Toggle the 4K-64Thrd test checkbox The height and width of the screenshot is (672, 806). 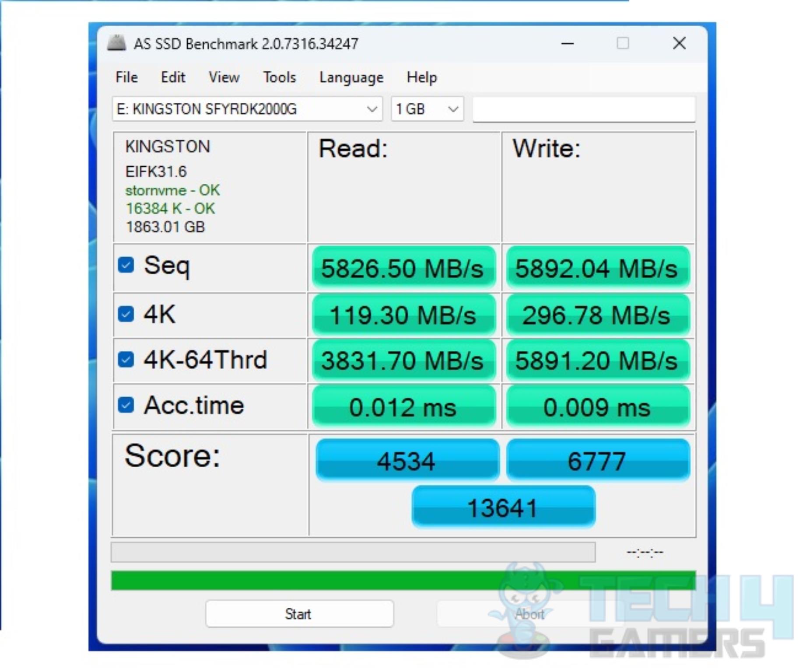(x=126, y=360)
